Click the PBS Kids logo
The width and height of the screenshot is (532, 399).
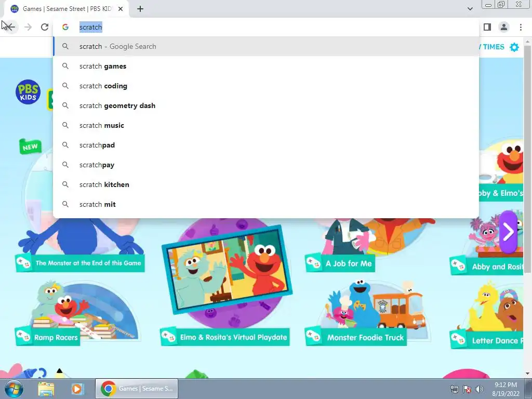pyautogui.click(x=28, y=92)
